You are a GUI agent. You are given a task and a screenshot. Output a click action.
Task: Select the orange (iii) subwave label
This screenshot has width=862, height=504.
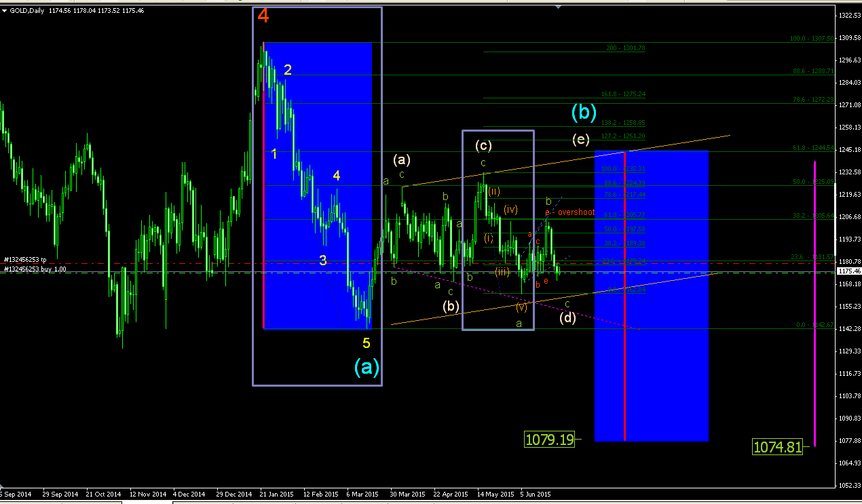[502, 272]
